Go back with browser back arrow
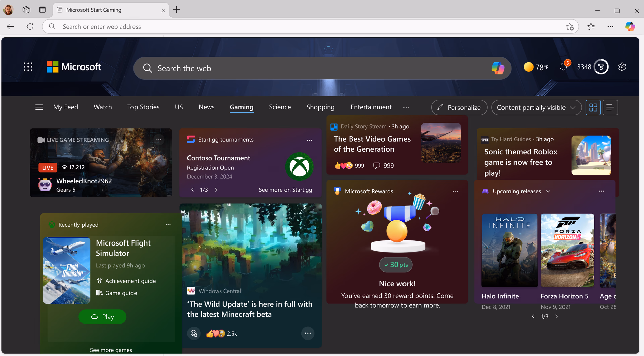The width and height of the screenshot is (644, 356). click(x=10, y=27)
